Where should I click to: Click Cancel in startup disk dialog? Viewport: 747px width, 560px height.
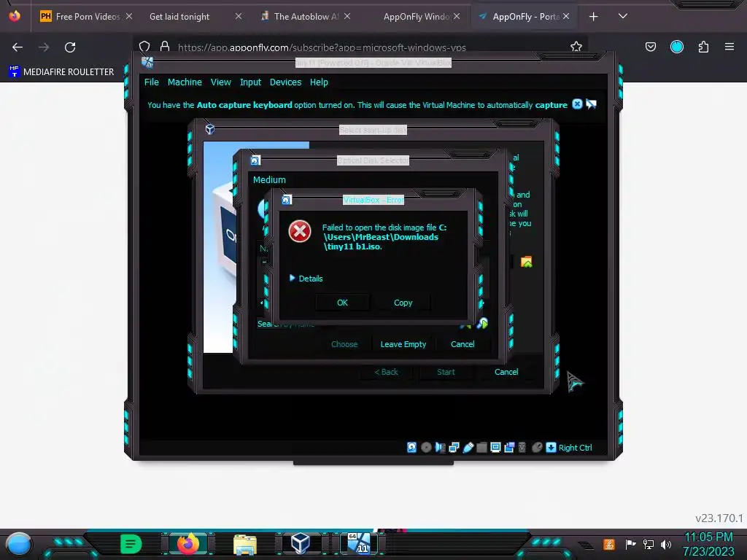(506, 372)
